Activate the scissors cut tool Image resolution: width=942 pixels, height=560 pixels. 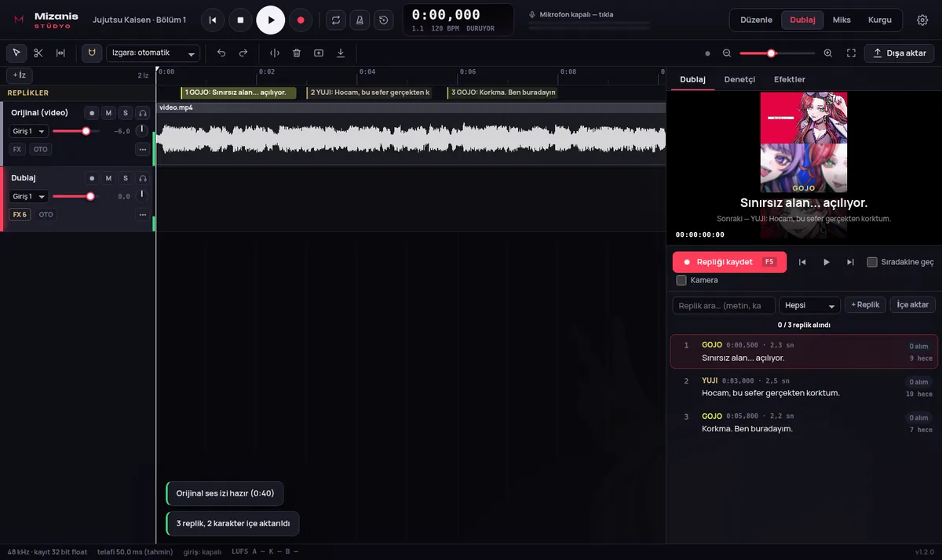[x=38, y=53]
